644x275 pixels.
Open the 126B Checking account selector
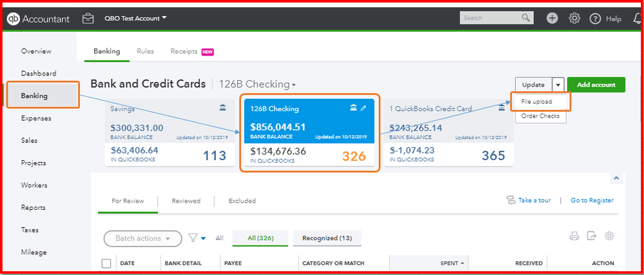257,85
